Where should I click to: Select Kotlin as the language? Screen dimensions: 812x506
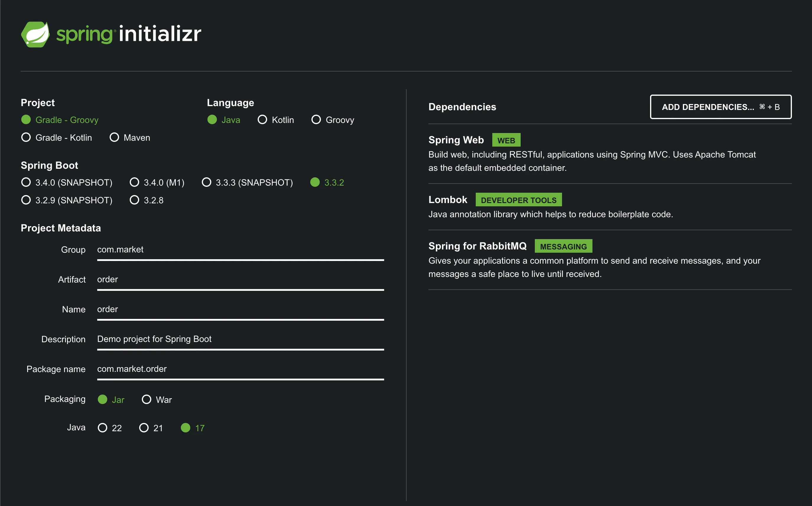262,120
